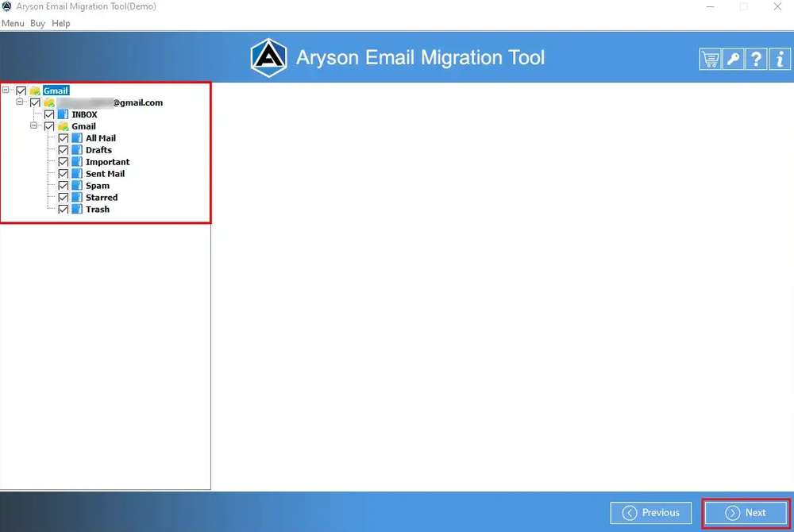Click the gmail.com account folder icon
This screenshot has height=532, width=794.
tap(49, 102)
